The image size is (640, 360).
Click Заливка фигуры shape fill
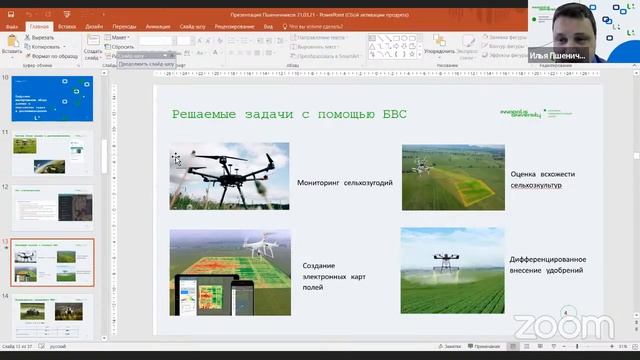tap(504, 37)
